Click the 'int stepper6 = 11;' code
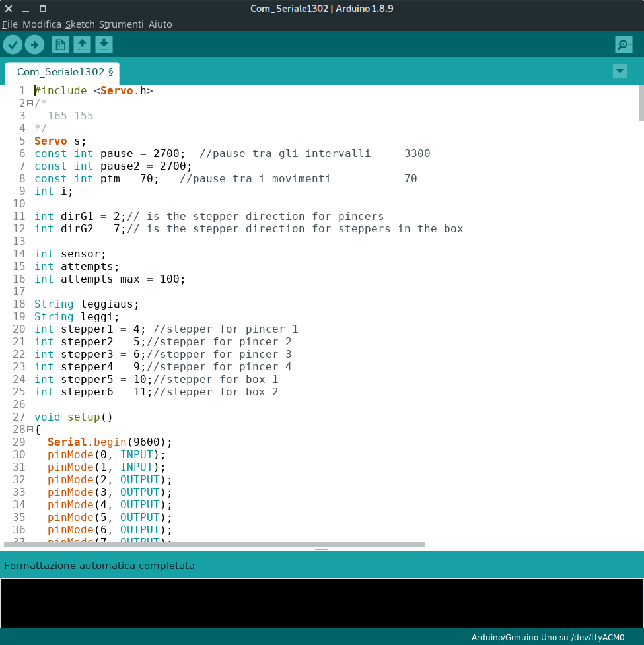 93,392
